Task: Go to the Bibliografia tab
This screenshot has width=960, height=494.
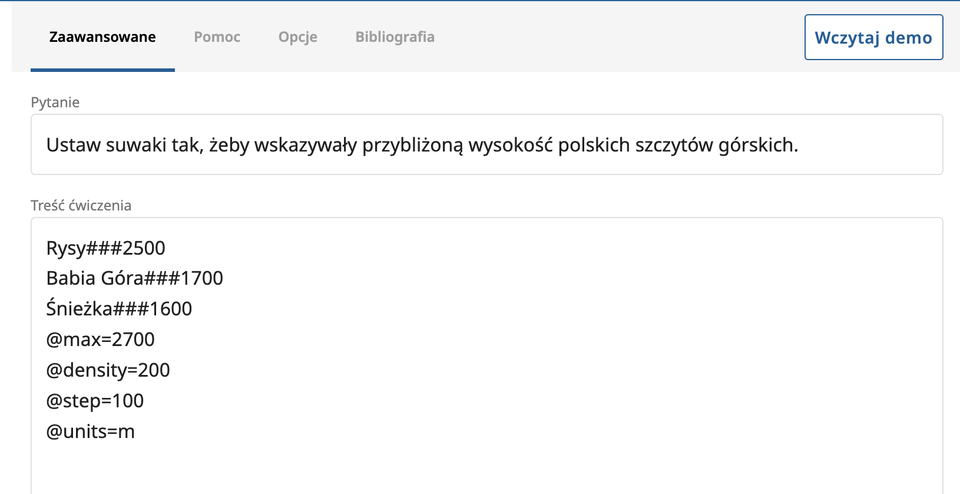Action: 395,37
